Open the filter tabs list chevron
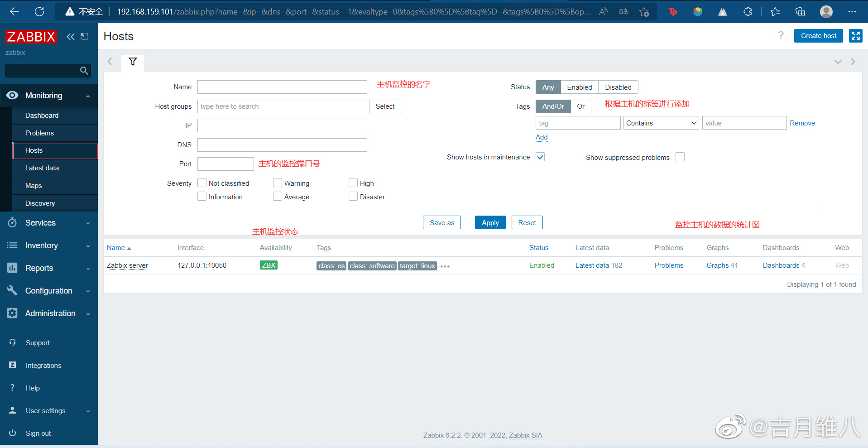 (838, 62)
